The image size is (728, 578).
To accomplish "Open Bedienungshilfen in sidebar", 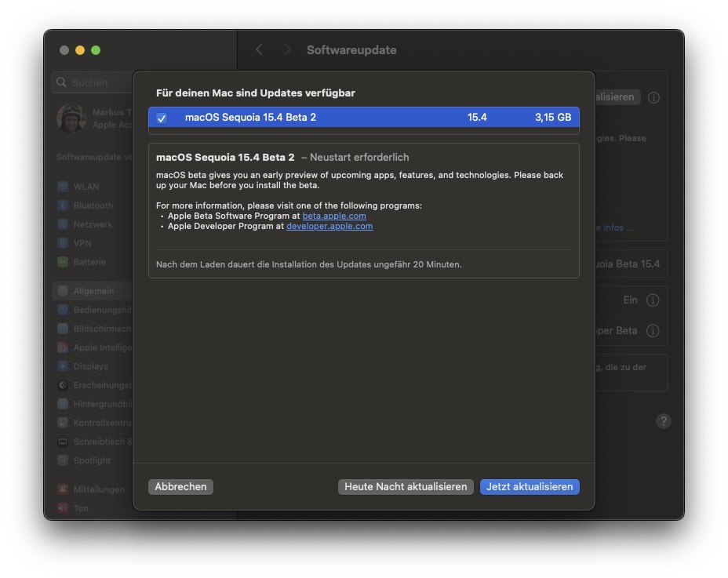I will pos(93,310).
